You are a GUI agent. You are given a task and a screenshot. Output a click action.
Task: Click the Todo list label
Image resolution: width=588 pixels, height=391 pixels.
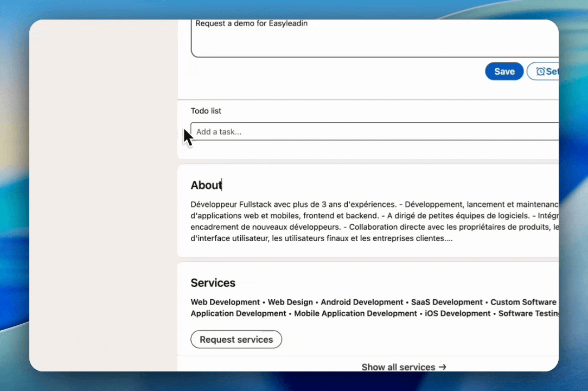206,111
